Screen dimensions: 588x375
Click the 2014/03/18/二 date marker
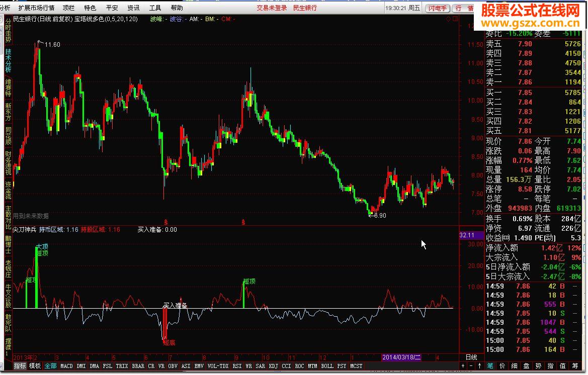tap(401, 357)
